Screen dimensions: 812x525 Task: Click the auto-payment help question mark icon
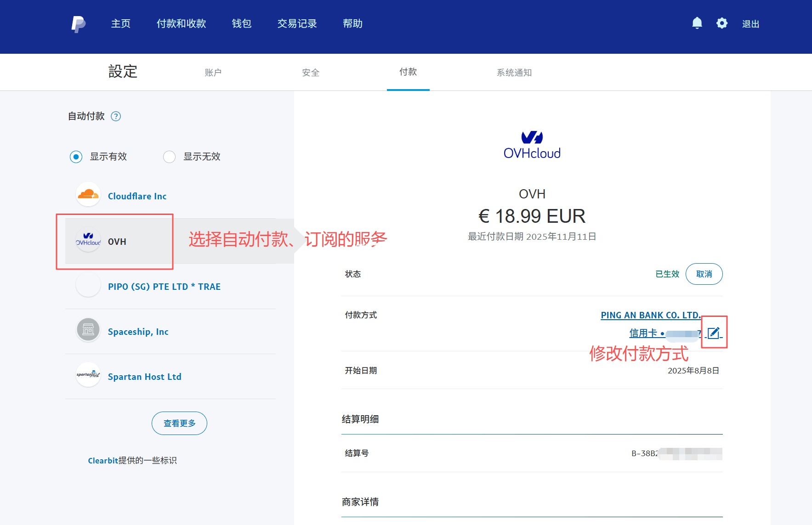116,116
